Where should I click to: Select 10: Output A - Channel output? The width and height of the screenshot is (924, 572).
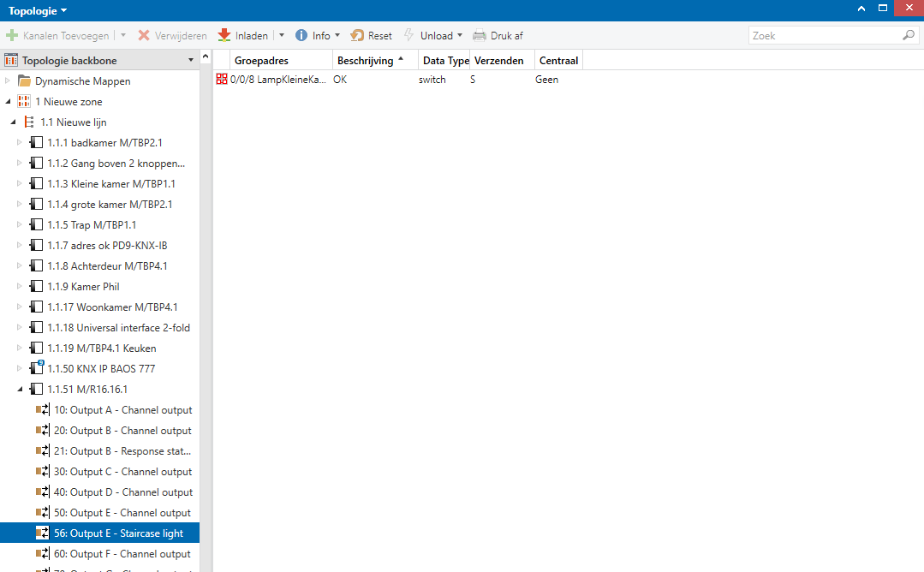[122, 410]
